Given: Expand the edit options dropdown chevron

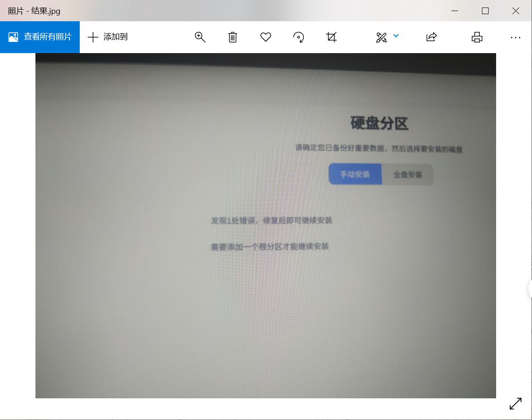Looking at the screenshot, I should coord(396,36).
